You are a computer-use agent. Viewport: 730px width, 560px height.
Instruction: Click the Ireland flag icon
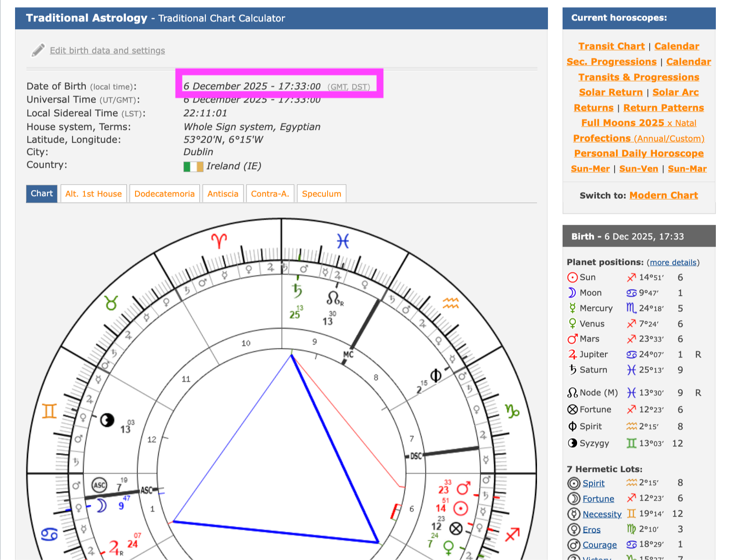[193, 166]
